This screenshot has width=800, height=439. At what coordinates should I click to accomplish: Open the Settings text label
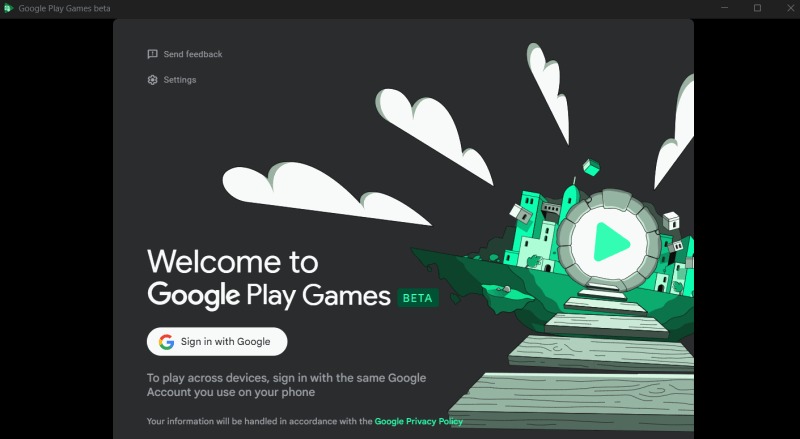click(x=180, y=80)
